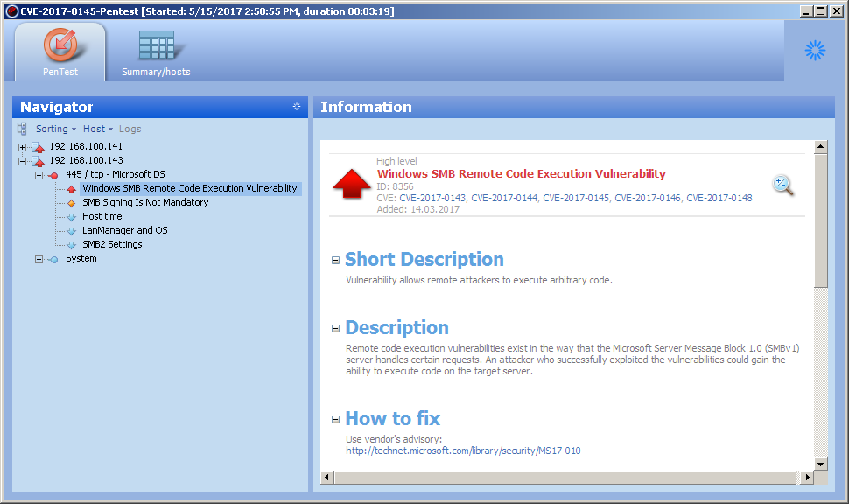
Task: Select the PenTest tab
Action: [x=60, y=52]
